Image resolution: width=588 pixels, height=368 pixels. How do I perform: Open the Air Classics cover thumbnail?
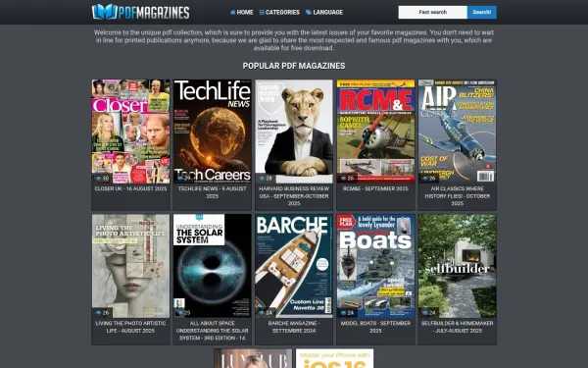(x=457, y=131)
